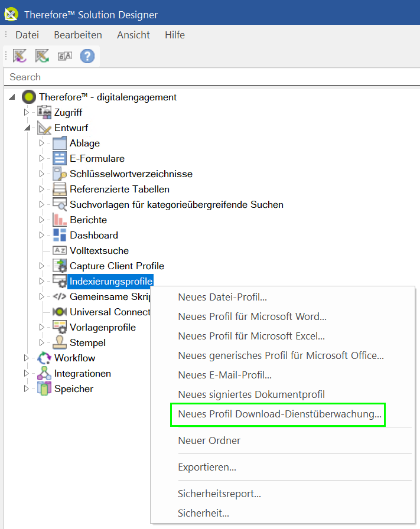
Task: Click the toolbar icon with green refresh arrow
Action: pyautogui.click(x=42, y=55)
